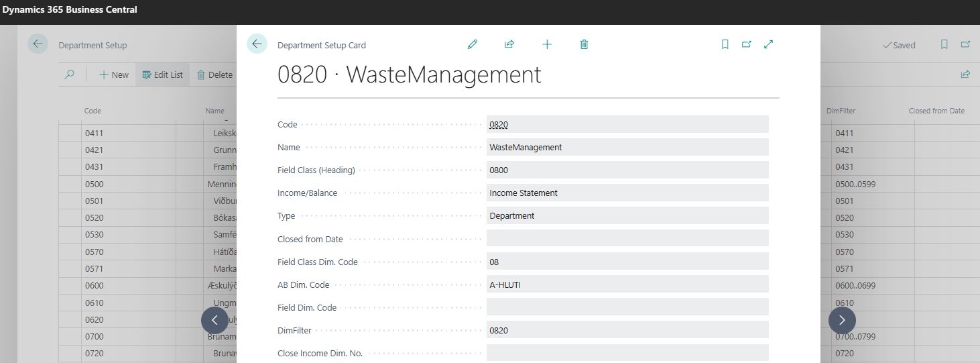Screen dimensions: 980x363
Task: Click the Name field containing WasteManagement
Action: 627,147
